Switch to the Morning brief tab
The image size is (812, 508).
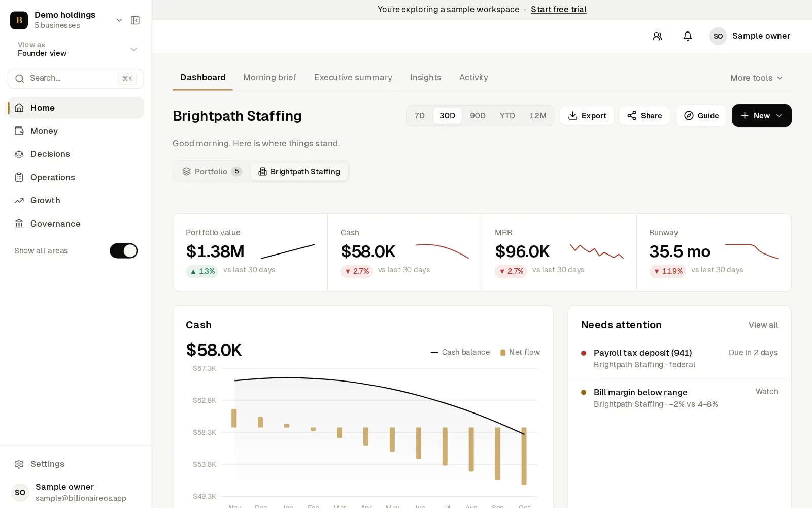pyautogui.click(x=270, y=78)
